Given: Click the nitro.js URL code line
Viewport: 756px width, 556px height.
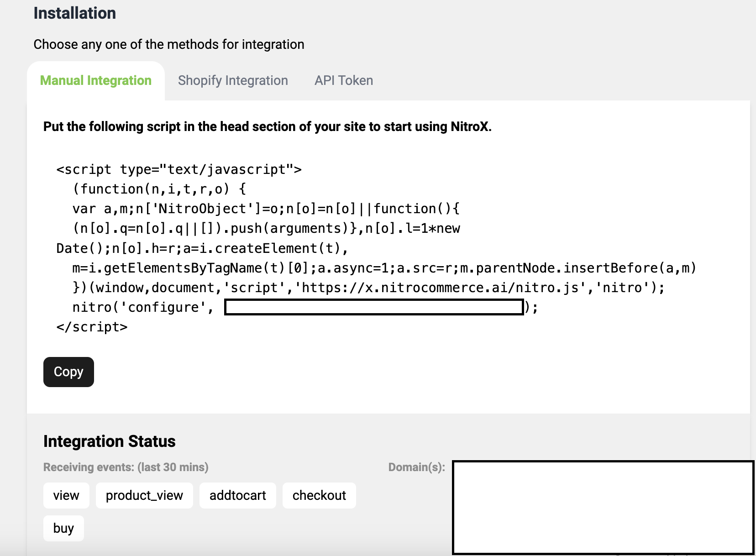Looking at the screenshot, I should coord(368,288).
